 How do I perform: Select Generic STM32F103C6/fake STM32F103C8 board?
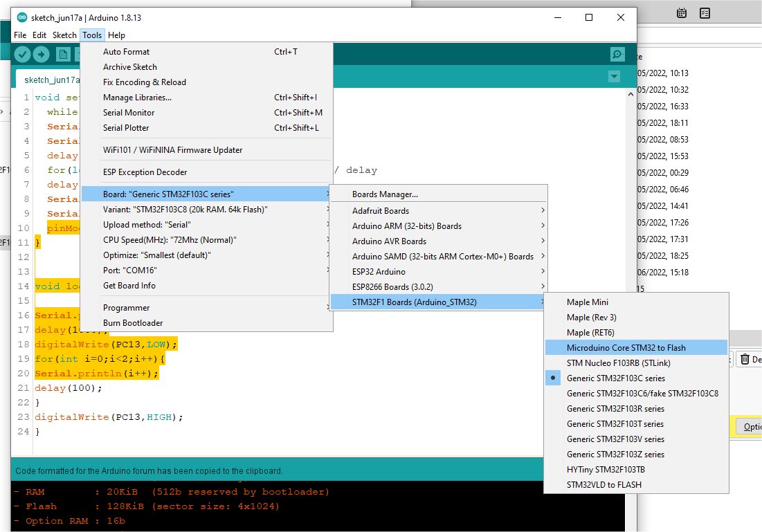coord(636,394)
